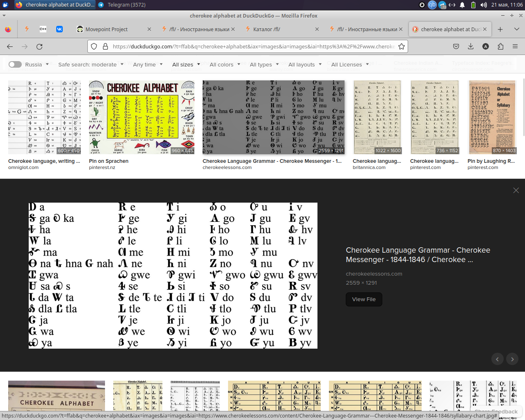Screen dimensions: 525x420
Task: Open the Firefox downloads panel
Action: (470, 46)
